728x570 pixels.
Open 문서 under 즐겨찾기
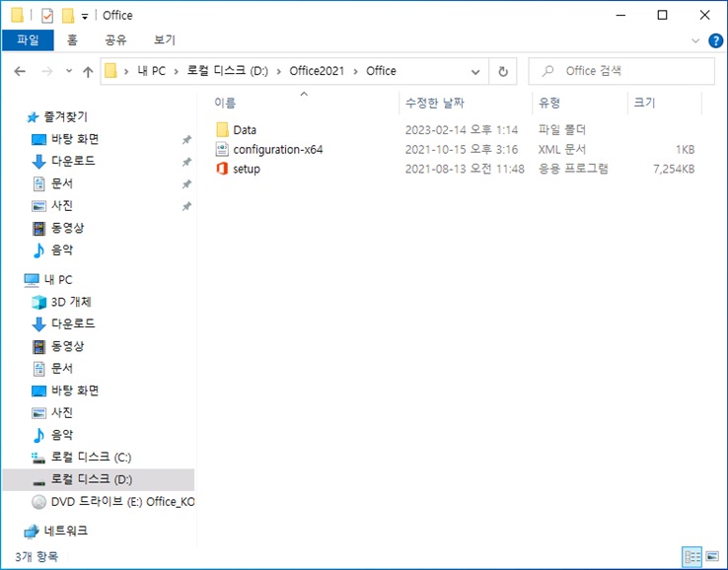point(62,183)
